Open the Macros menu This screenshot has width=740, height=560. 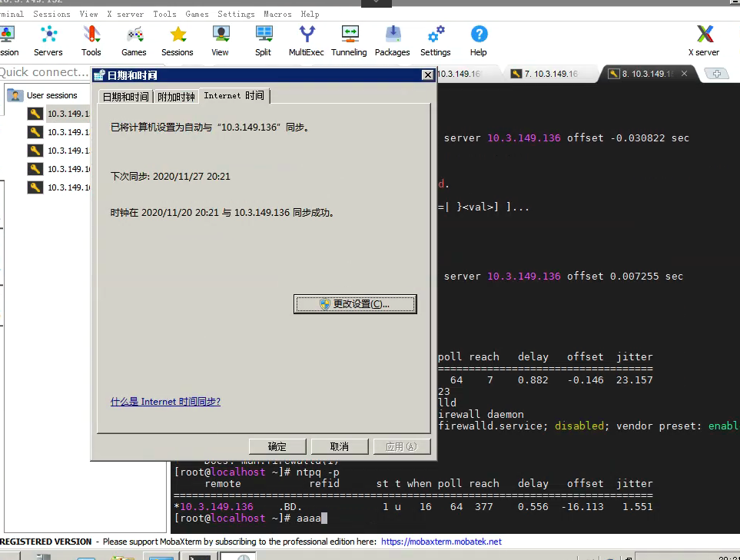pyautogui.click(x=277, y=14)
